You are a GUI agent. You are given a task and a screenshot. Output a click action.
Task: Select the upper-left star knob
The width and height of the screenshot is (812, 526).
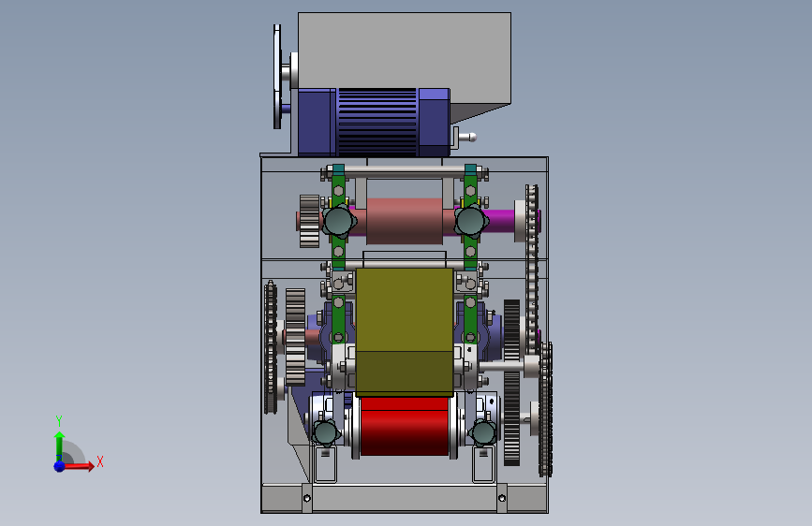click(x=339, y=221)
